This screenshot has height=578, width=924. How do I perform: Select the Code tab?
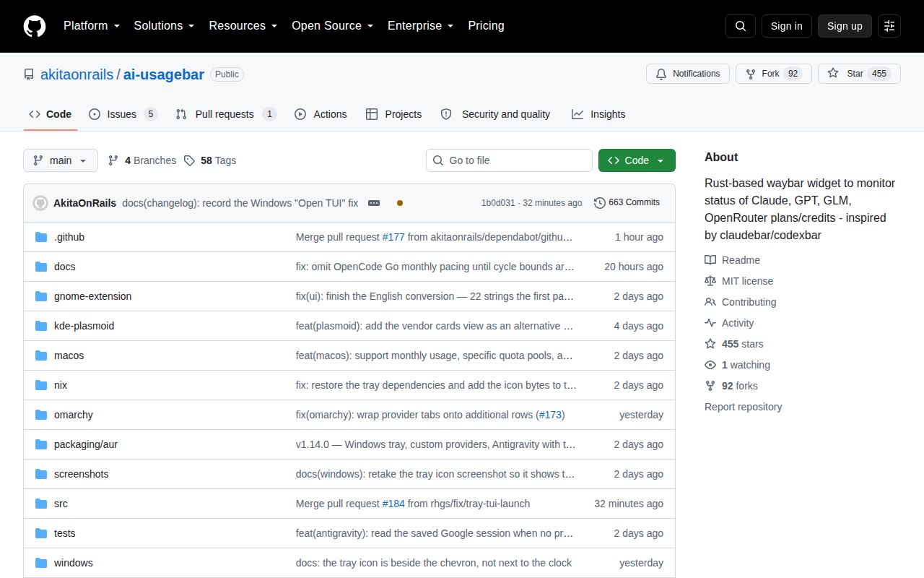(x=51, y=114)
